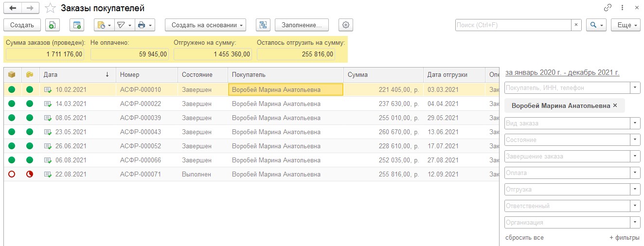
Task: Open the settings gear icon in toolbar
Action: tap(346, 25)
